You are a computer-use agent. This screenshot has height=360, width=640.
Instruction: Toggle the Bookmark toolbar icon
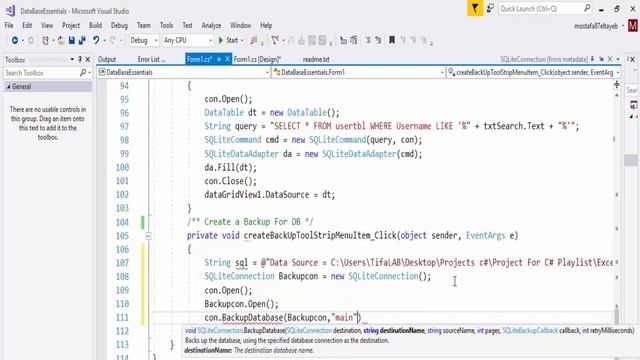[x=392, y=40]
